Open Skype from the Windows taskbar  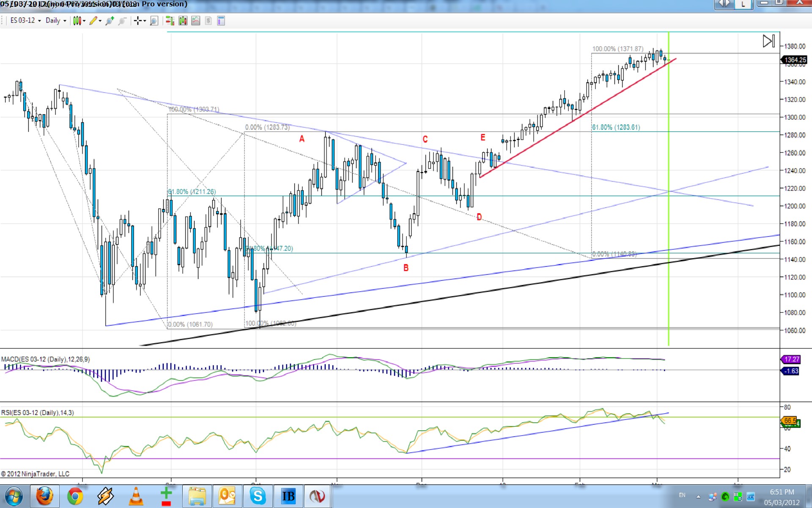[257, 496]
